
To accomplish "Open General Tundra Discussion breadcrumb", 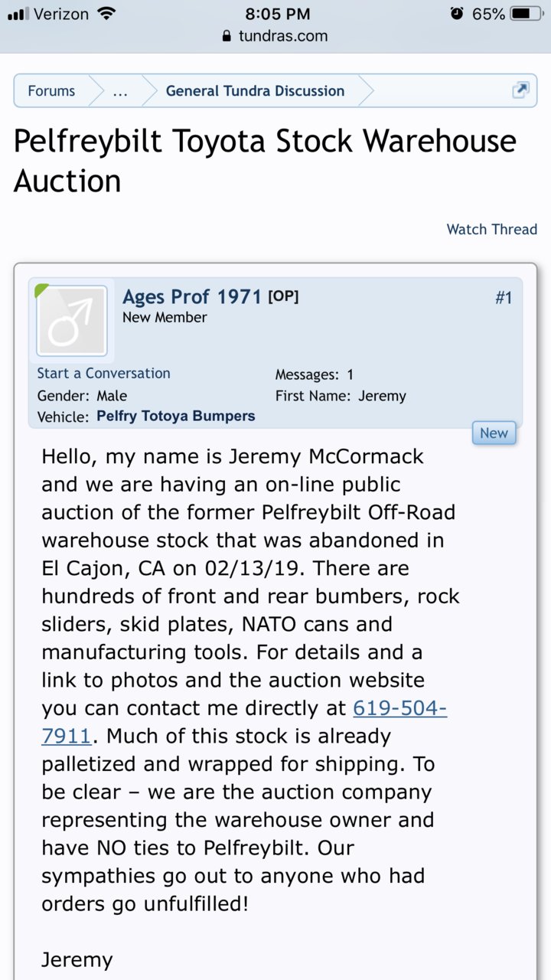I will click(255, 91).
